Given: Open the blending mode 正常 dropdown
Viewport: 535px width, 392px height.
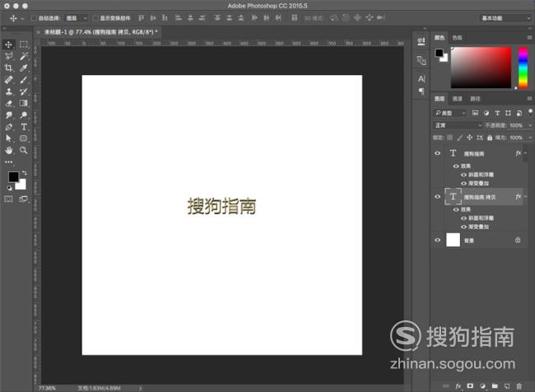Looking at the screenshot, I should tap(457, 125).
